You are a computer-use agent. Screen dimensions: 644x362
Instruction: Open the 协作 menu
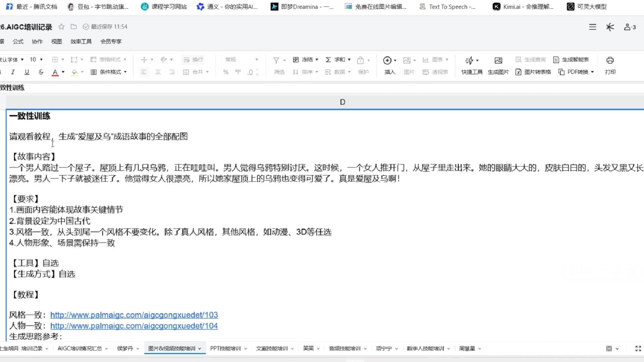tap(37, 41)
